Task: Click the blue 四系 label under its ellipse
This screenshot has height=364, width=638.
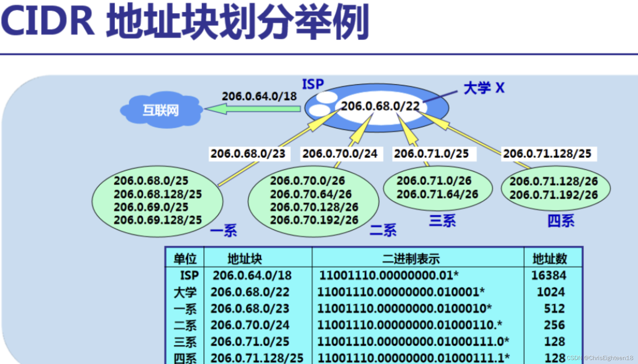Action: point(561,221)
